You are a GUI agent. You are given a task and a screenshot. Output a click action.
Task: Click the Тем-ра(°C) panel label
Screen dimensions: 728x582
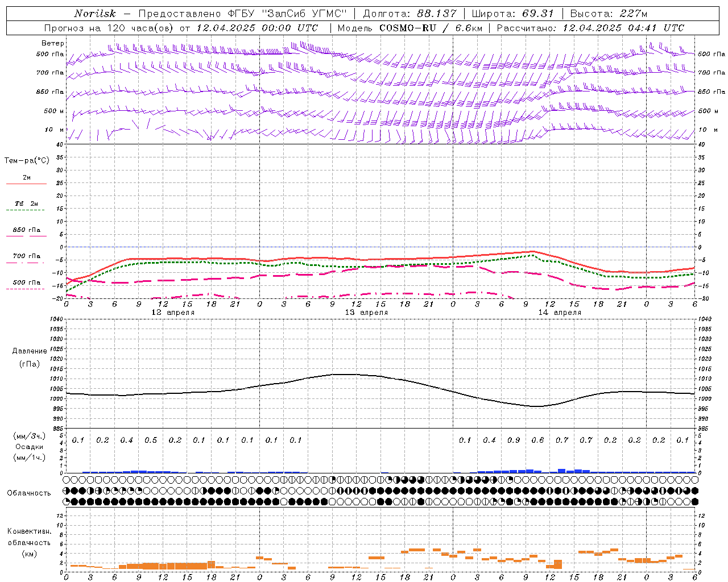(x=27, y=161)
